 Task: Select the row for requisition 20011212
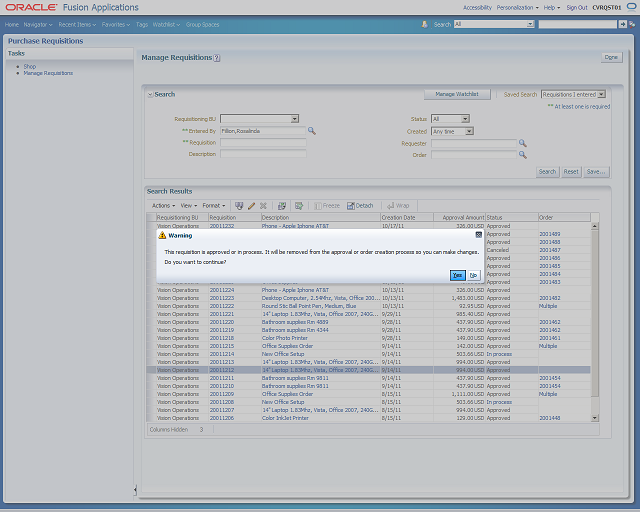[369, 370]
